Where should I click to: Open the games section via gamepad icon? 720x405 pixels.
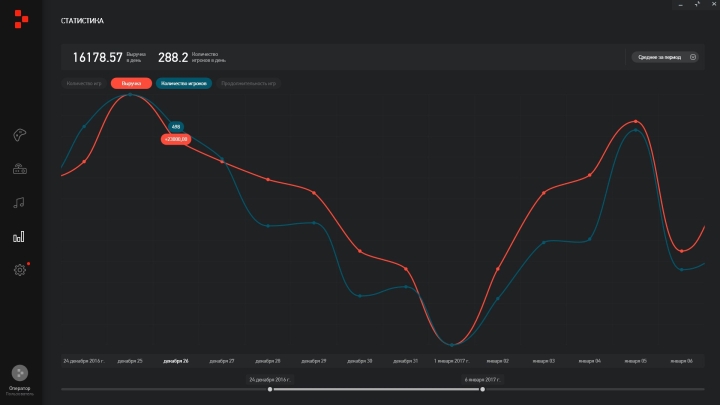pyautogui.click(x=19, y=135)
